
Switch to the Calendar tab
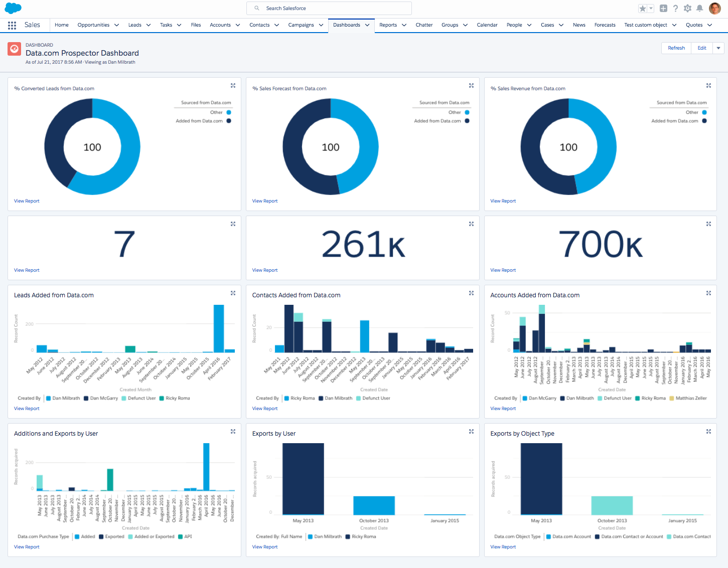(487, 25)
